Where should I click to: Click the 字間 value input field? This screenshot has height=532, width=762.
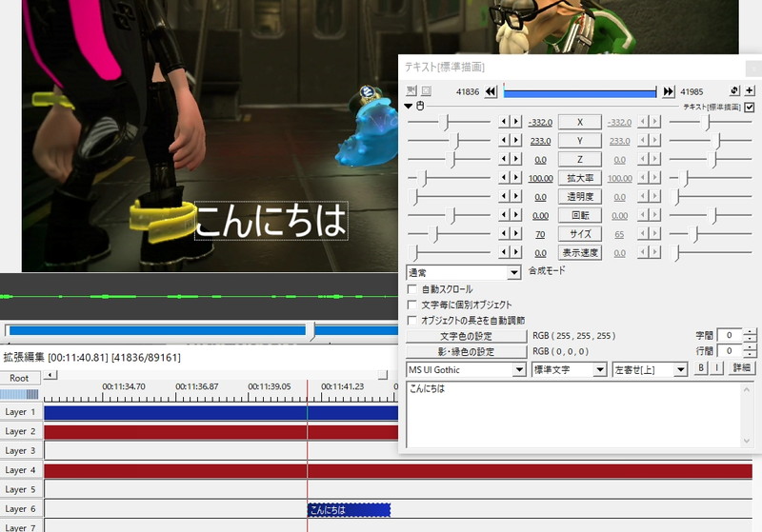(731, 335)
